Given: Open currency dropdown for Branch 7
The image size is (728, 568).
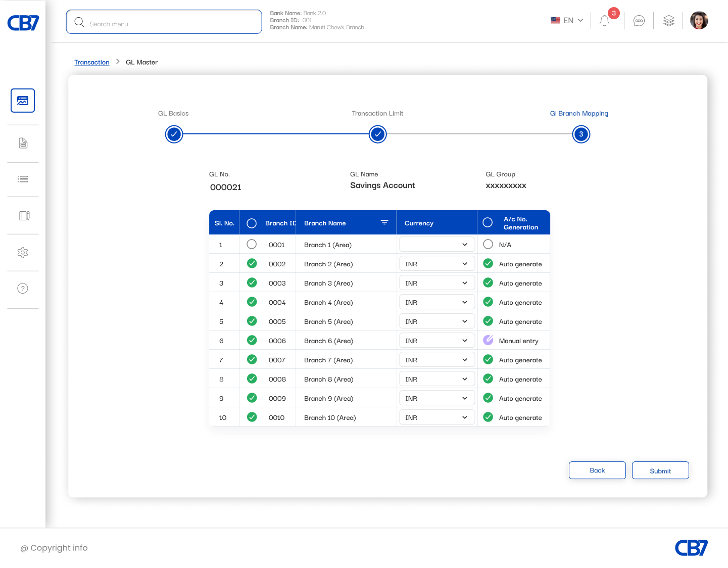Looking at the screenshot, I should [437, 360].
